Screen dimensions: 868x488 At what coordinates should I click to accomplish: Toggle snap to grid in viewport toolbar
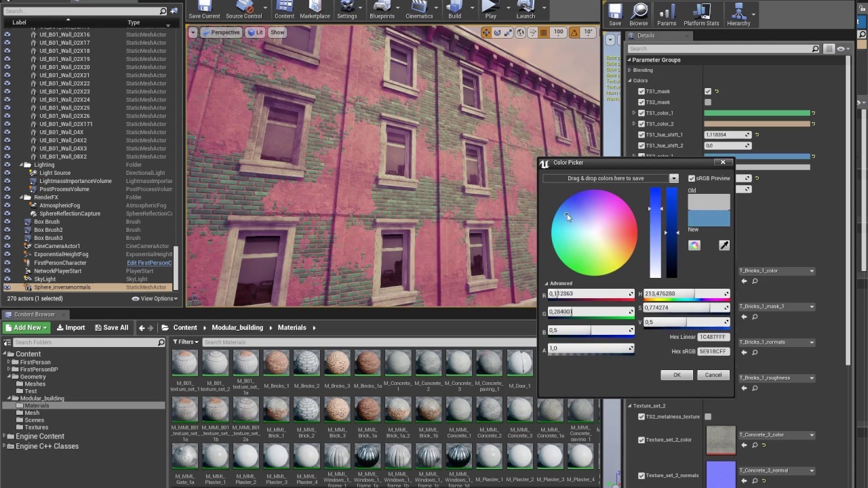pos(544,32)
